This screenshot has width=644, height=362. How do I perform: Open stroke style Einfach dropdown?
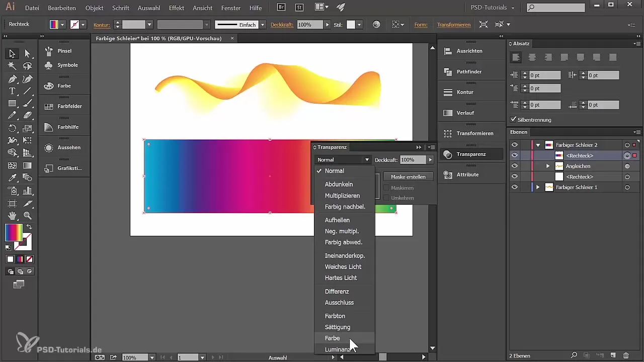tap(263, 25)
